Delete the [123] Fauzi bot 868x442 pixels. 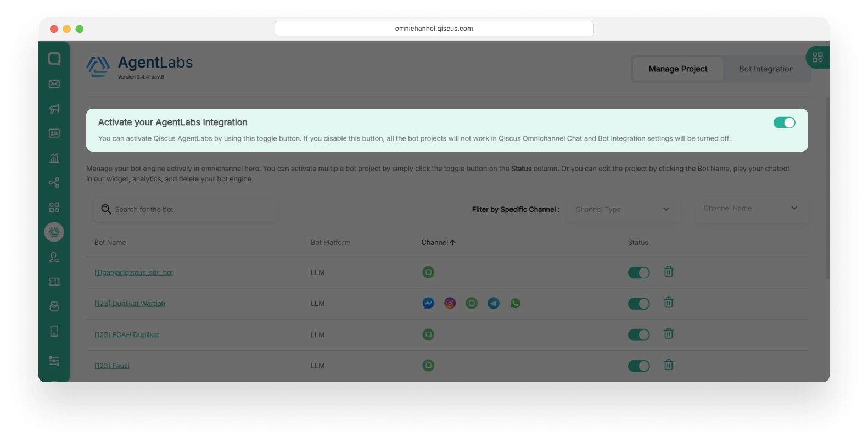coord(669,365)
